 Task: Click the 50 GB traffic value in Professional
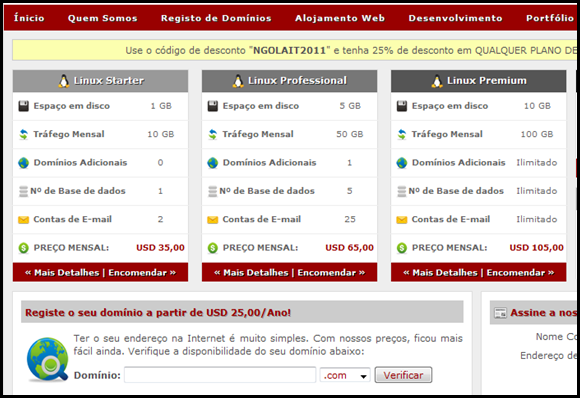(x=350, y=134)
